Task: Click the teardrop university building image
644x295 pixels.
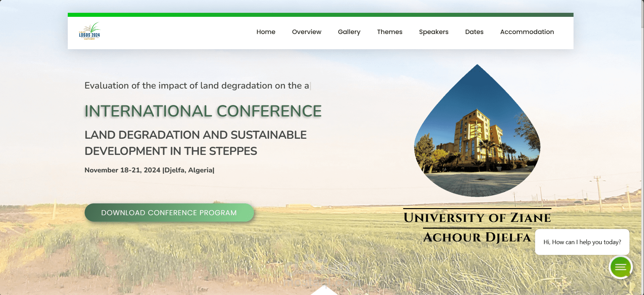Action: (x=477, y=131)
